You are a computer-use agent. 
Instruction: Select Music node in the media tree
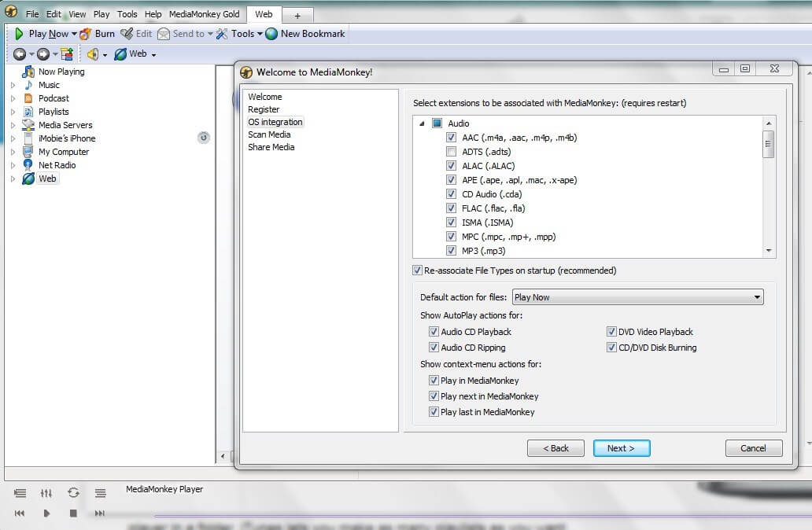50,85
